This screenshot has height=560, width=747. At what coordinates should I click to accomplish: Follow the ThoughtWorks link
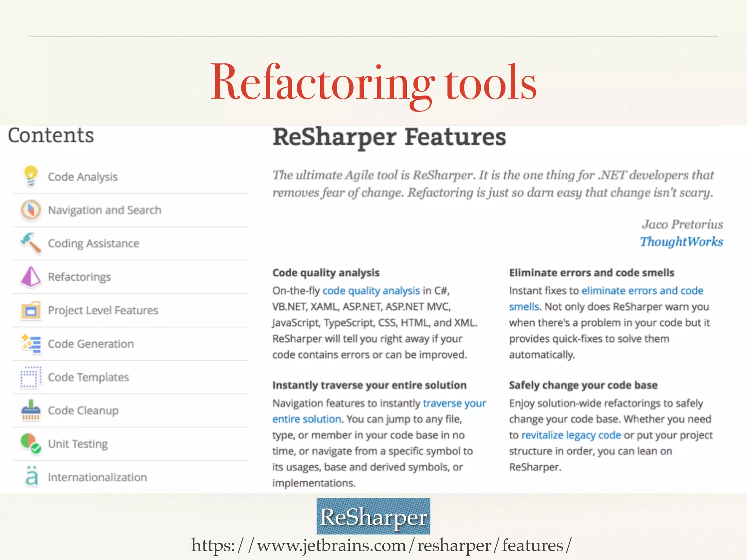[x=681, y=242]
